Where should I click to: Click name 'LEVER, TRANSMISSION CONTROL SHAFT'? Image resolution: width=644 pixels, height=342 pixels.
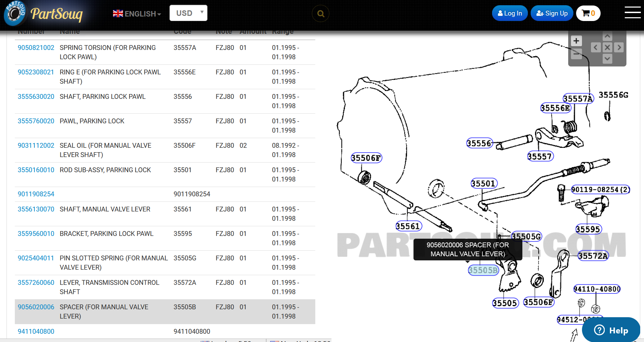110,287
